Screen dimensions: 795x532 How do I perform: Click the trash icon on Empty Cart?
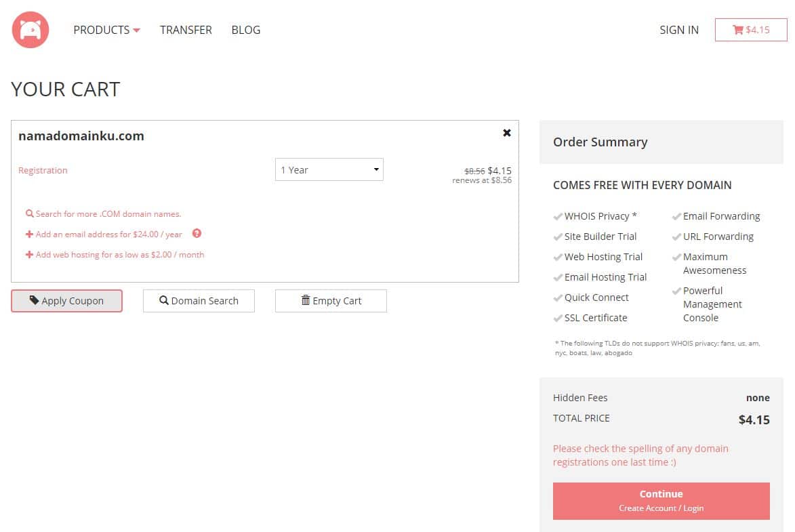(306, 300)
